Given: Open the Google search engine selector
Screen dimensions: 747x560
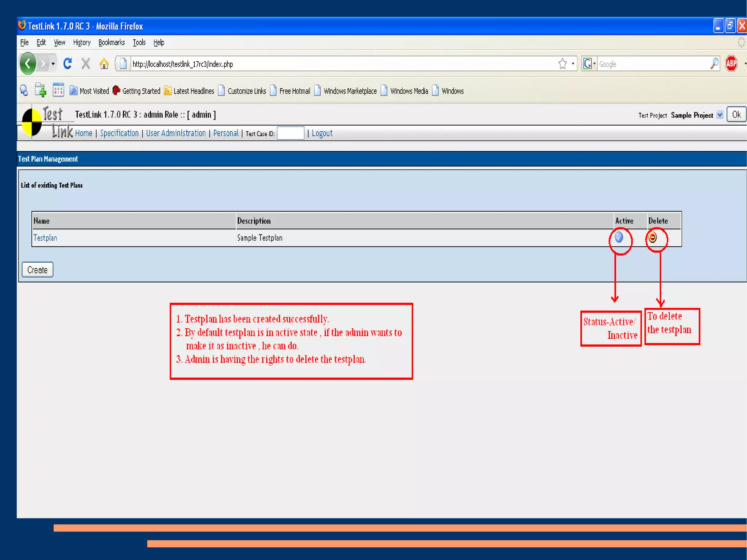Looking at the screenshot, I should coord(589,64).
